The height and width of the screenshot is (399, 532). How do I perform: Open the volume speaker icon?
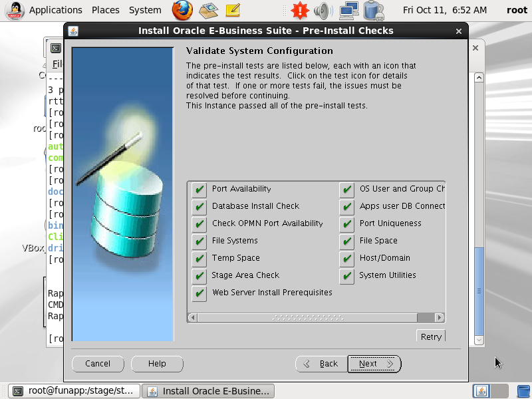[x=323, y=11]
